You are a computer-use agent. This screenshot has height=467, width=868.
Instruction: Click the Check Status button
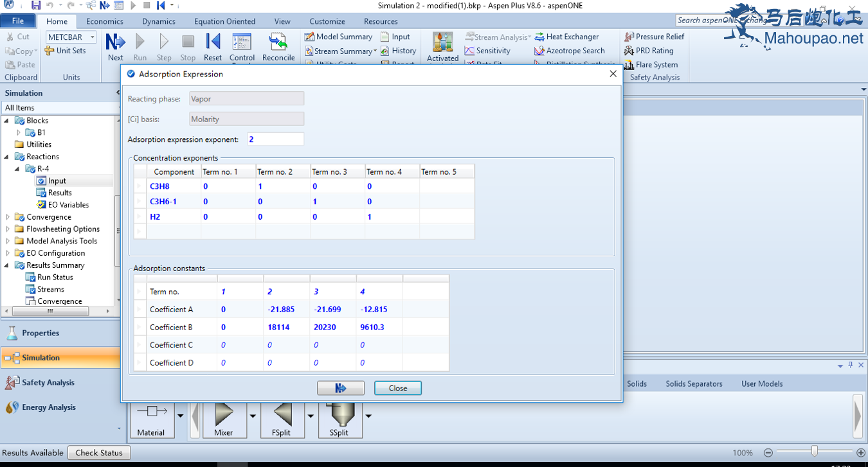click(99, 453)
